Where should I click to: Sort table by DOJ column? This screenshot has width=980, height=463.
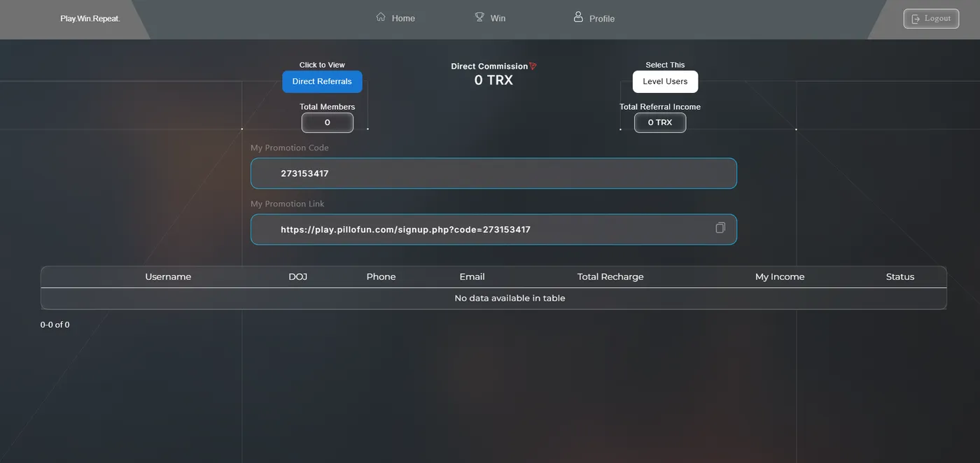(x=298, y=277)
